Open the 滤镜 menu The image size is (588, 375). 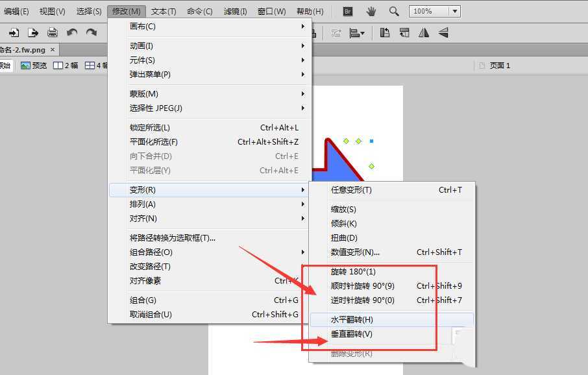tap(234, 10)
